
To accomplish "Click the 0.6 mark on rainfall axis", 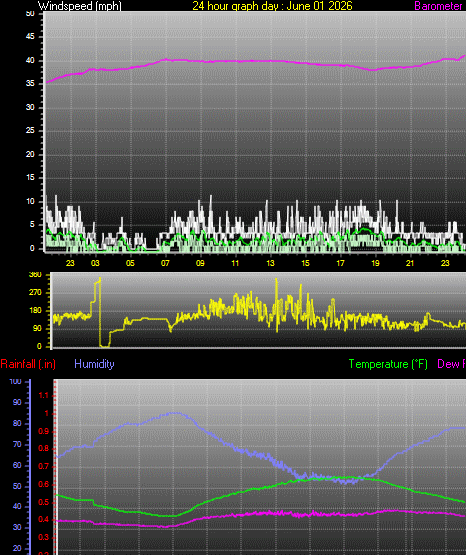I will 44,485.
